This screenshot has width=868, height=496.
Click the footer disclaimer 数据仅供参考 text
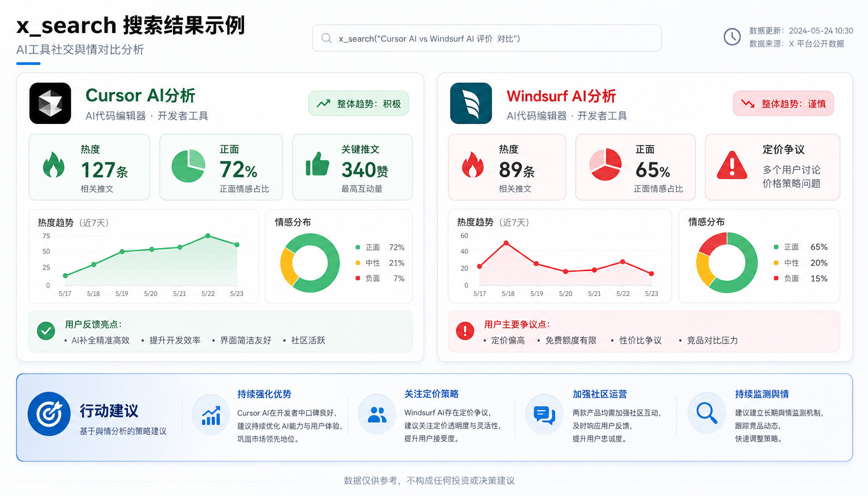click(x=429, y=480)
